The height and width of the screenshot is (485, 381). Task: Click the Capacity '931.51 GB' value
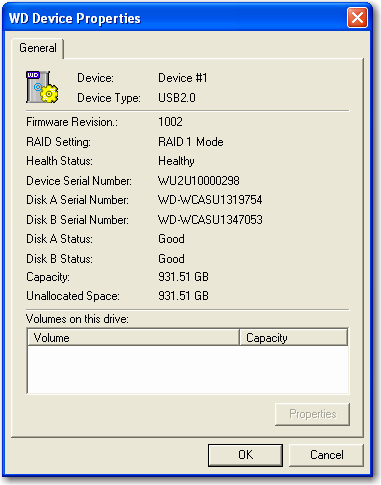tap(183, 277)
